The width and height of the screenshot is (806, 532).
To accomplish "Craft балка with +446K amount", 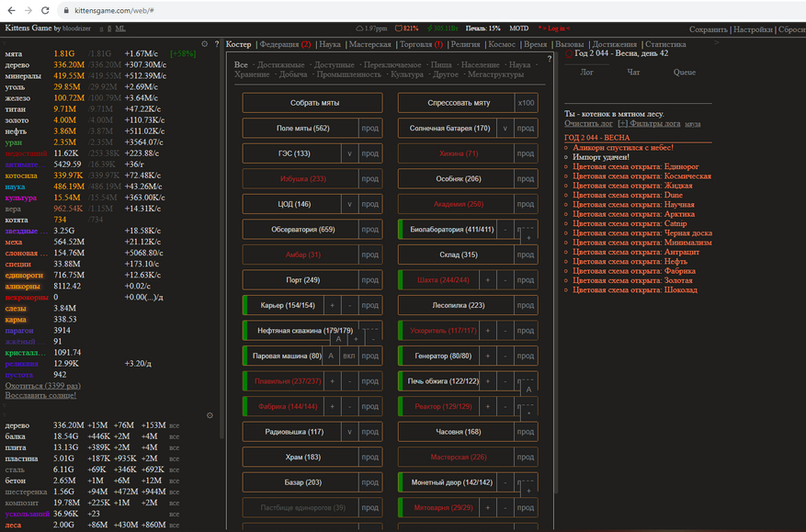I will (x=97, y=436).
